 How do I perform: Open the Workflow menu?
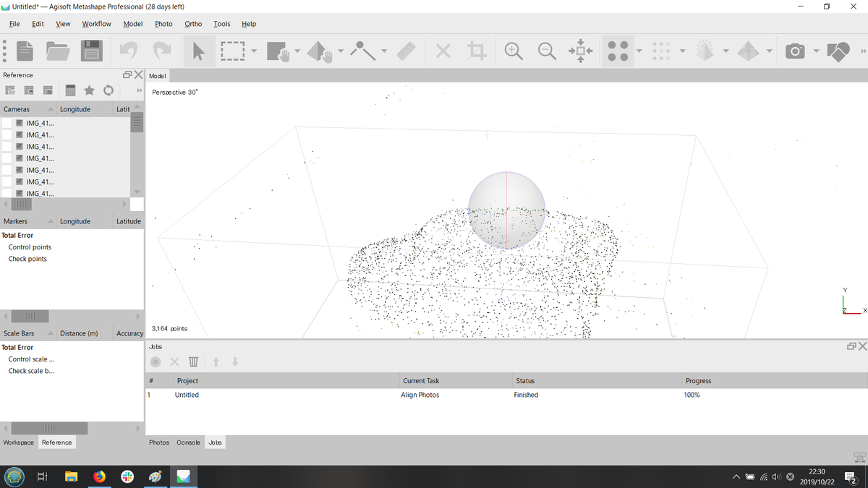click(96, 24)
